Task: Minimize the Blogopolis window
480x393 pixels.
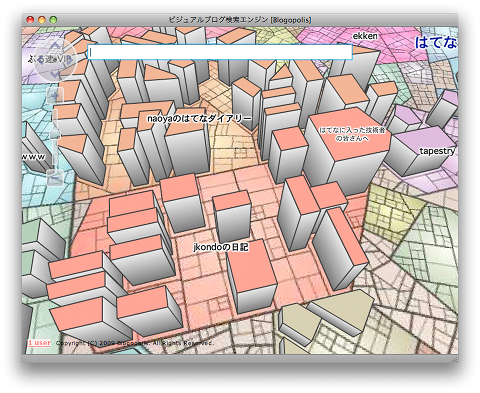Action: (42, 20)
